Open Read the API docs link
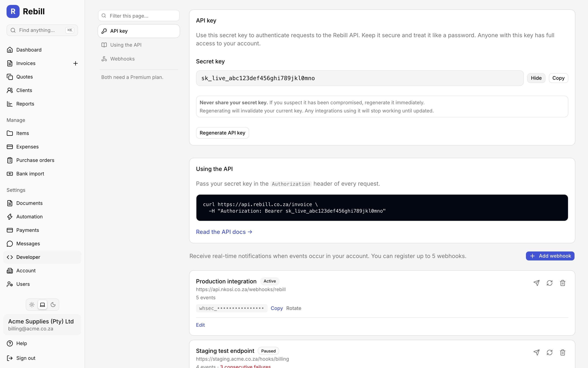This screenshot has height=368, width=588. point(224,232)
